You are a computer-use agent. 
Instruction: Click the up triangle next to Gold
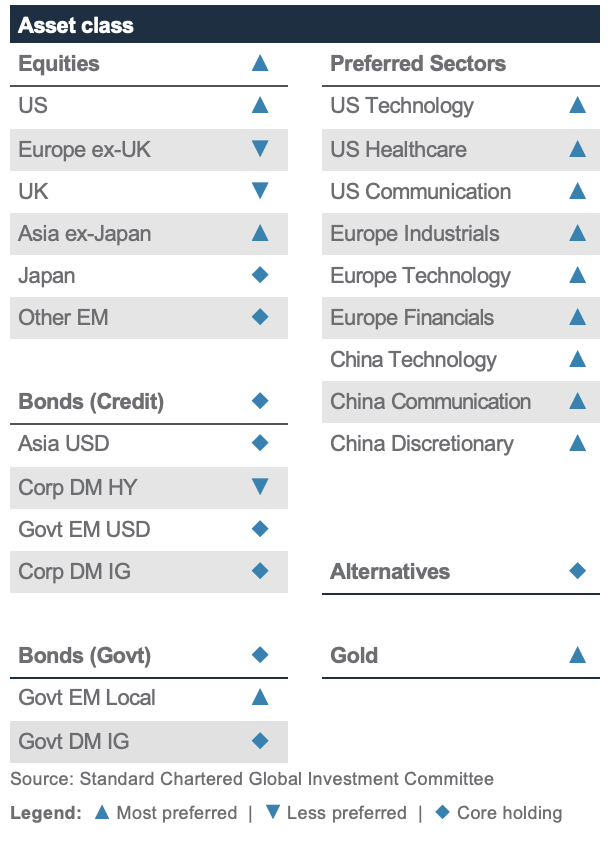click(x=577, y=655)
